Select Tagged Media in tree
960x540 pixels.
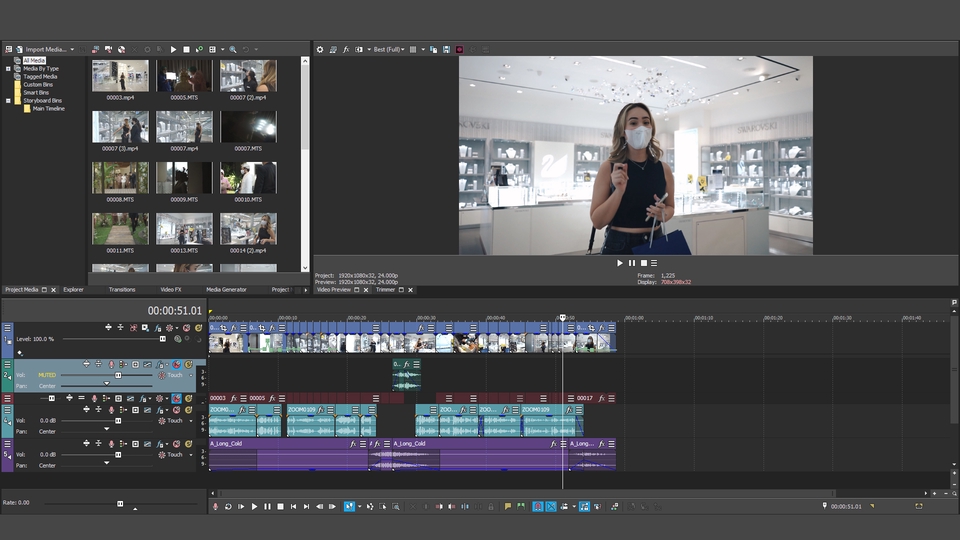click(40, 77)
